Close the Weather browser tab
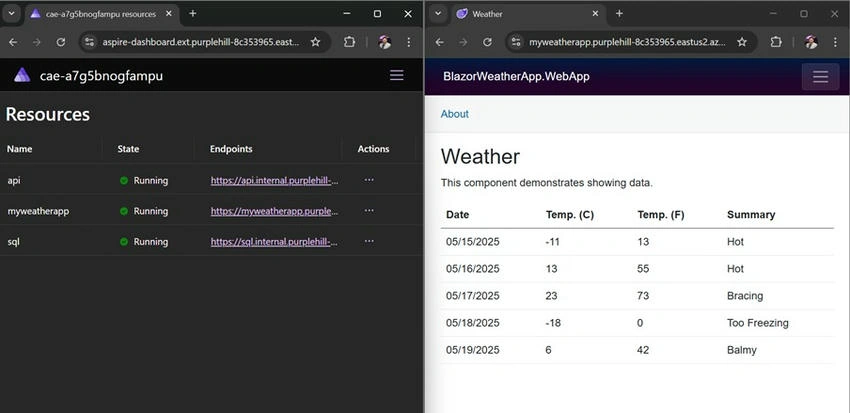 (x=595, y=14)
